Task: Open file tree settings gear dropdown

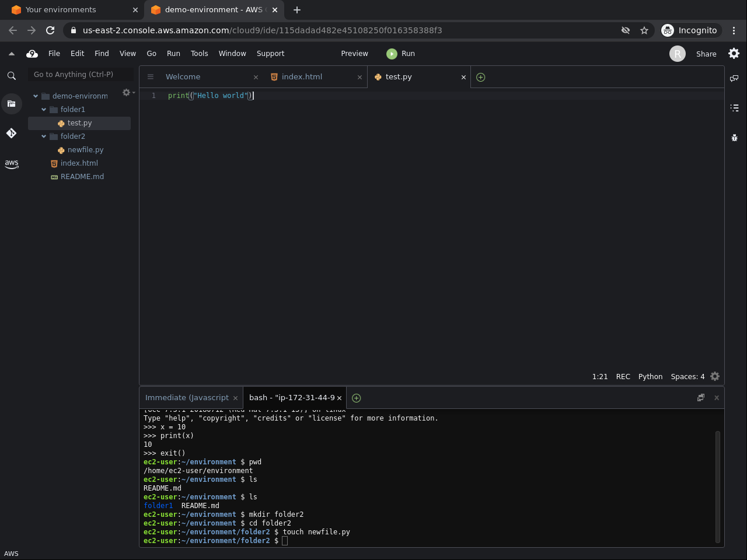Action: pos(127,93)
